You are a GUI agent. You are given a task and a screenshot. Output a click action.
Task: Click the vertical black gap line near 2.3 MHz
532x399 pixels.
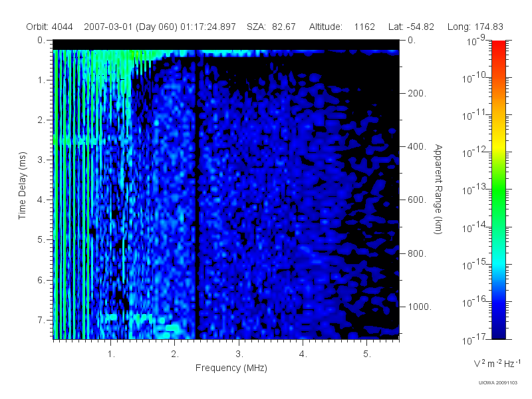pyautogui.click(x=197, y=195)
